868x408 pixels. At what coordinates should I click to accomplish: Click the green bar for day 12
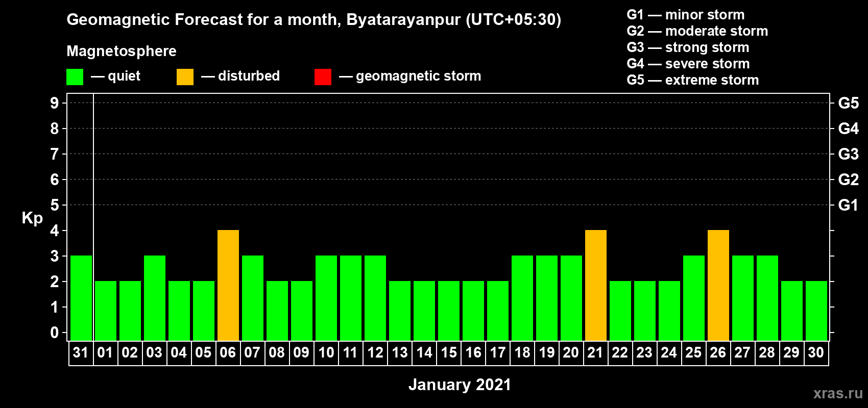tap(375, 298)
